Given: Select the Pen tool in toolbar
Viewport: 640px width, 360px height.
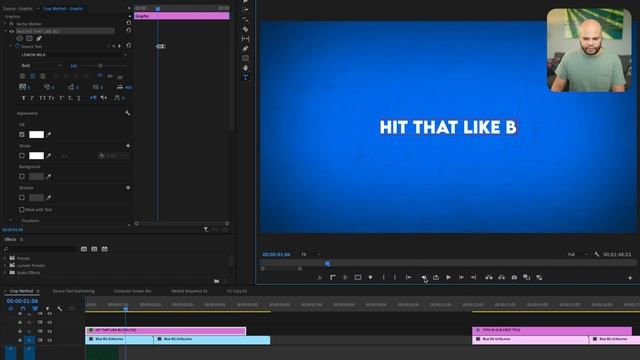Looking at the screenshot, I should tap(245, 48).
